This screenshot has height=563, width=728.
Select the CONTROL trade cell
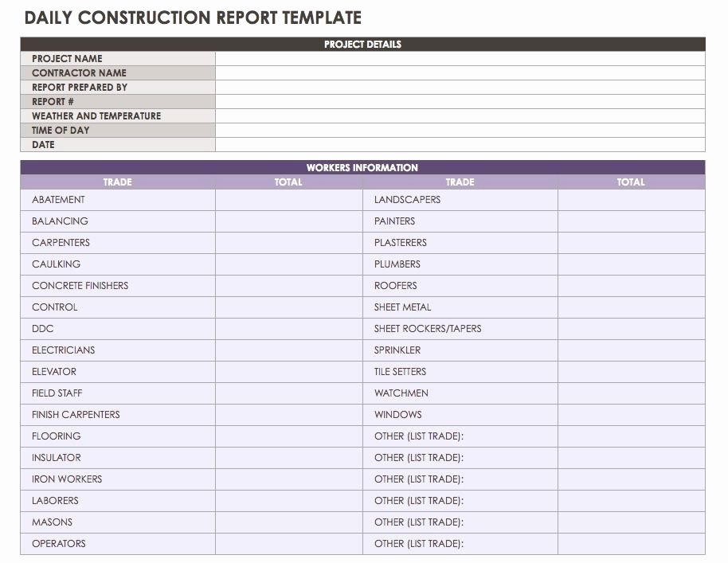point(118,307)
